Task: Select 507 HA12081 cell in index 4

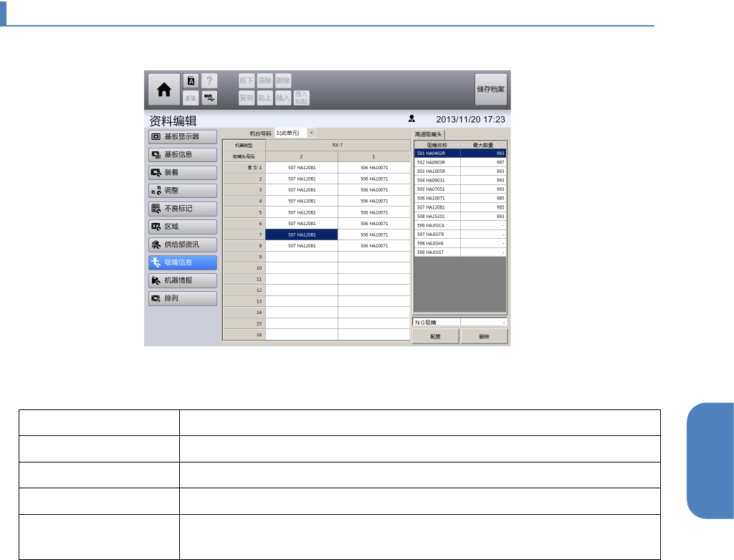Action: coord(302,201)
